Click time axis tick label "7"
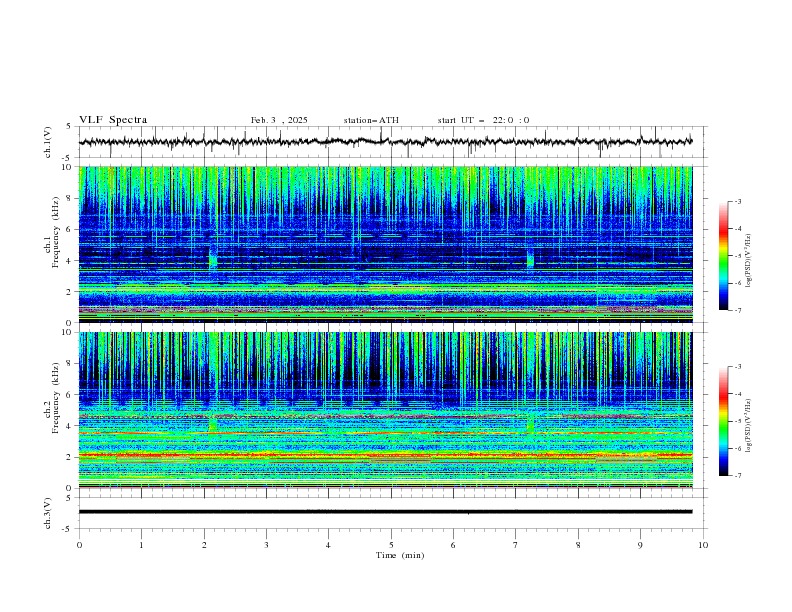792x612 pixels. tap(516, 545)
